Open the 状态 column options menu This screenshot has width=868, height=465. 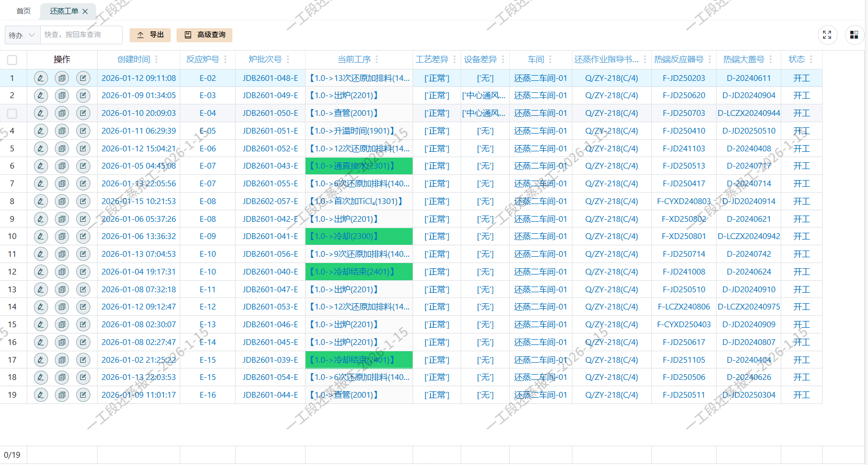coord(811,59)
